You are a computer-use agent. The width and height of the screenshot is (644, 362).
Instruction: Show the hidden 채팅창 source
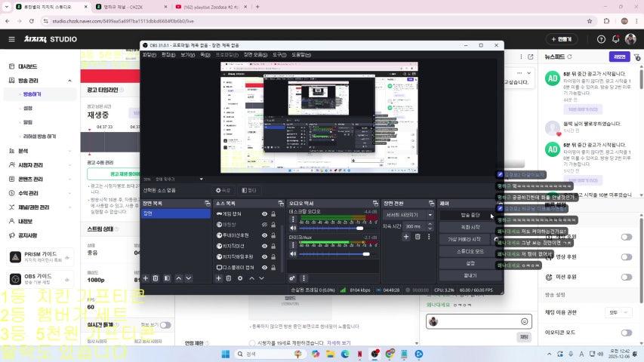tap(264, 225)
